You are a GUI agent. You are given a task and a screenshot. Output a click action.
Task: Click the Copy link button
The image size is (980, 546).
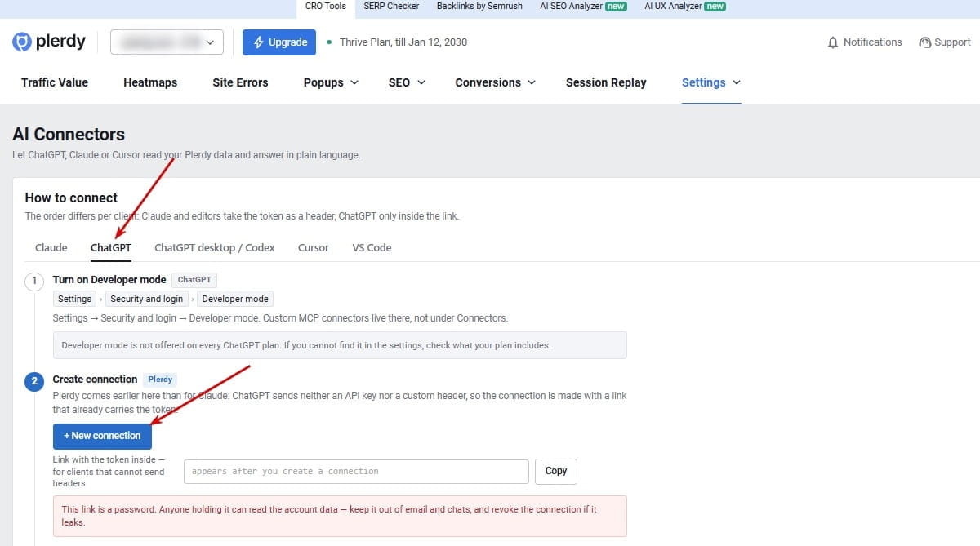click(x=556, y=471)
